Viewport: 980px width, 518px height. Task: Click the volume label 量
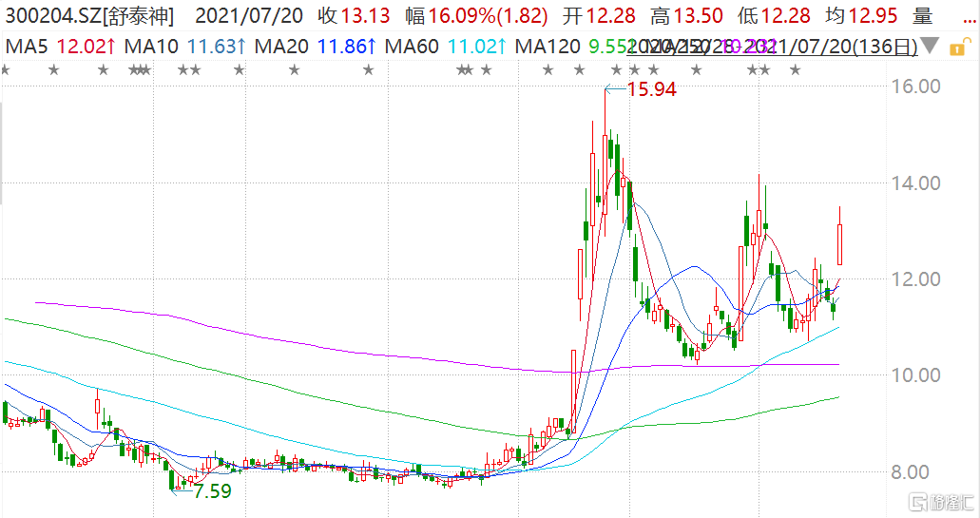point(923,15)
